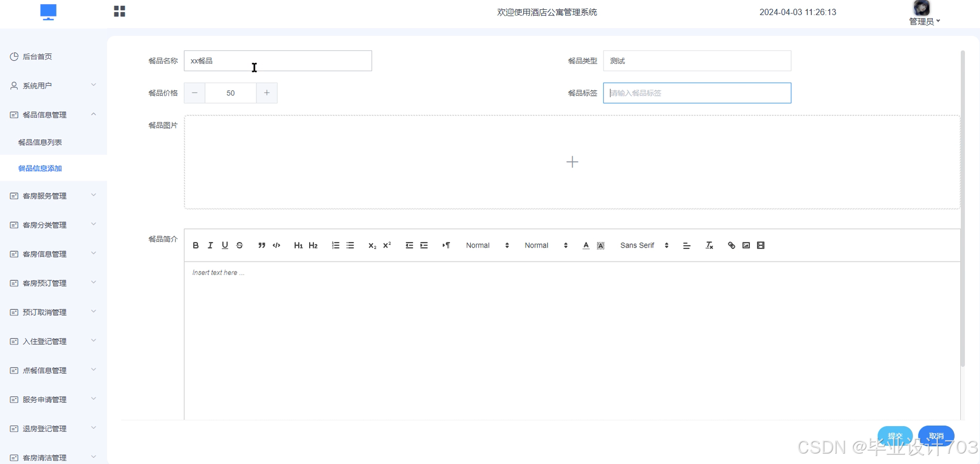The height and width of the screenshot is (464, 980).
Task: Apply subscript formatting
Action: [x=372, y=245]
